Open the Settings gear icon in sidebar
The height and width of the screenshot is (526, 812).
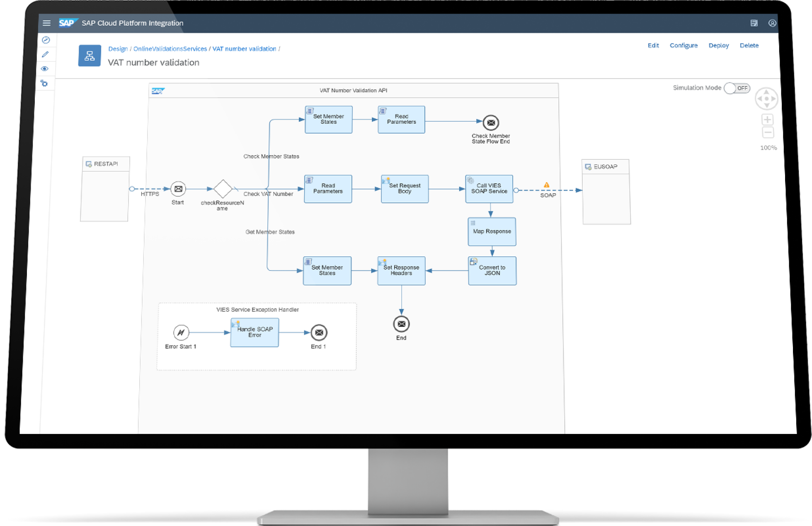[44, 83]
